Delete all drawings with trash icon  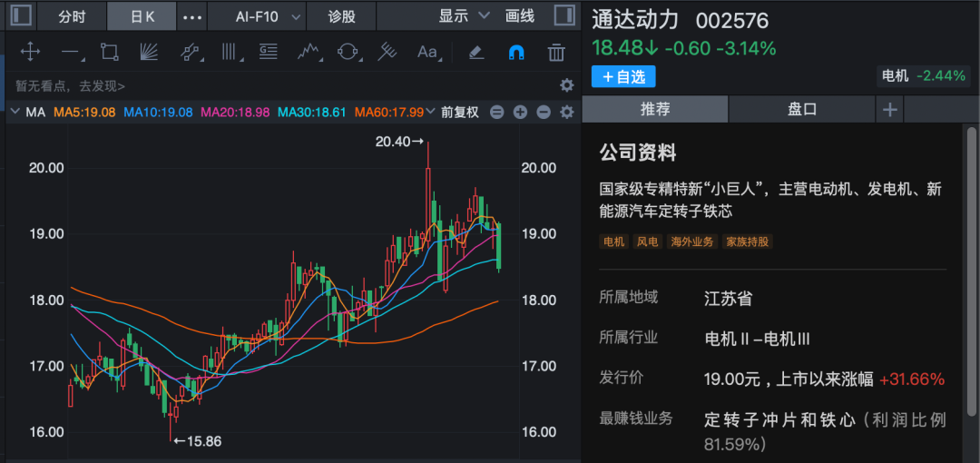(556, 52)
